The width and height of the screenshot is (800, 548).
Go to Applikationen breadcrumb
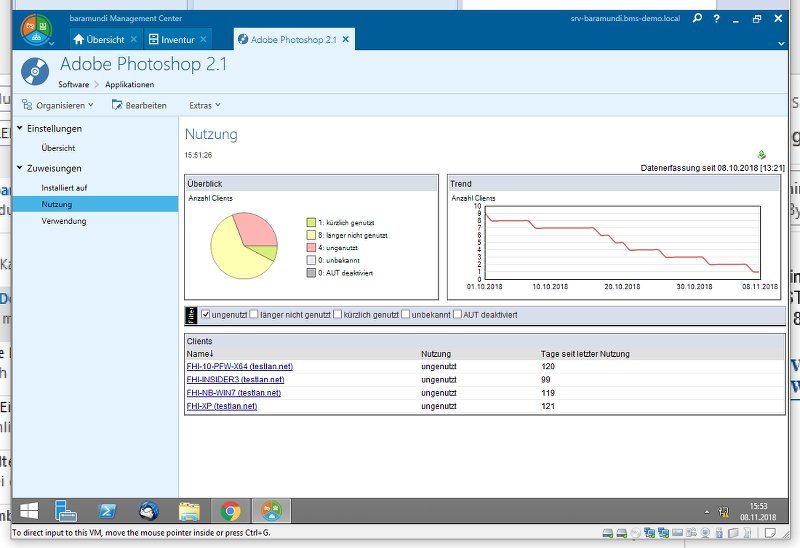tap(130, 84)
